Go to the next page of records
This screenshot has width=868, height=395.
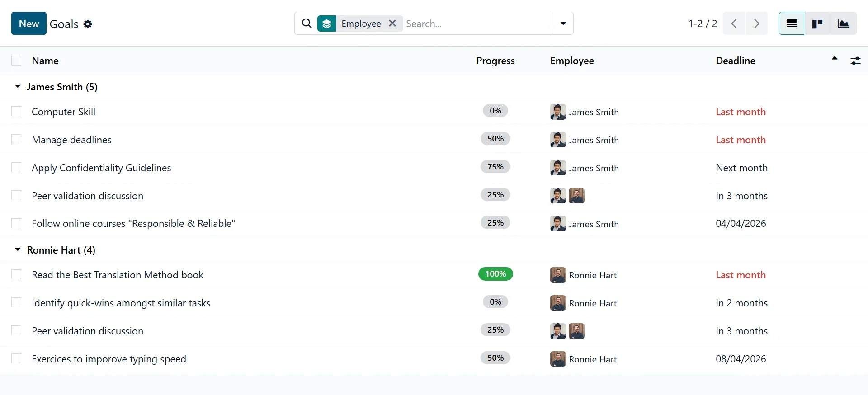pos(756,24)
